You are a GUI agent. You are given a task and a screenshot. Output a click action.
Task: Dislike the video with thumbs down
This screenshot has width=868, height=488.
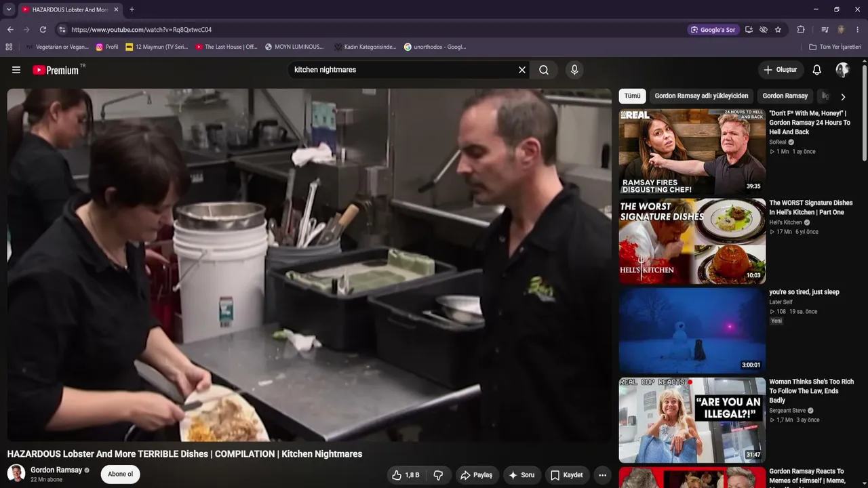click(438, 475)
